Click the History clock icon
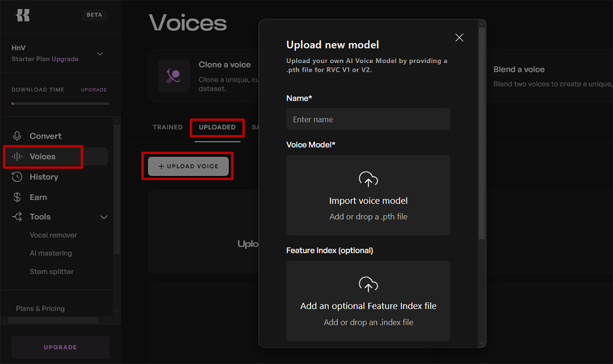This screenshot has width=613, height=364. point(17,177)
